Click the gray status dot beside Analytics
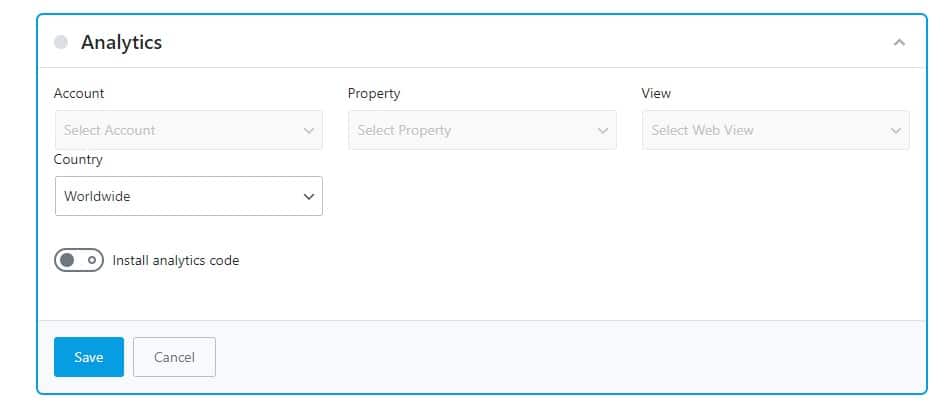This screenshot has width=950, height=405. 61,42
